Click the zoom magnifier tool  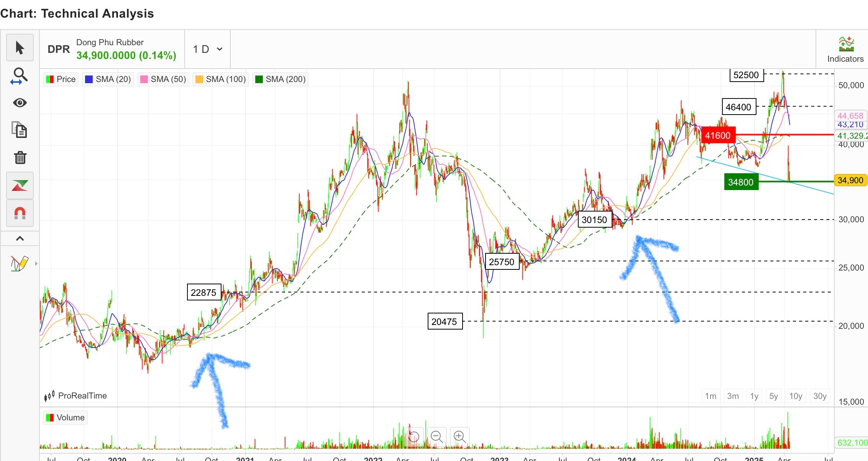coord(20,75)
